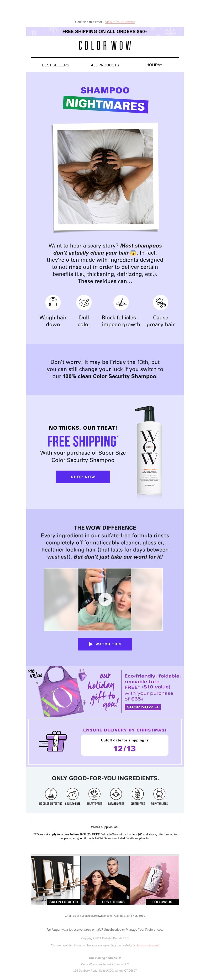Open the Best Sellers menu item
The width and height of the screenshot is (210, 980).
point(56,65)
